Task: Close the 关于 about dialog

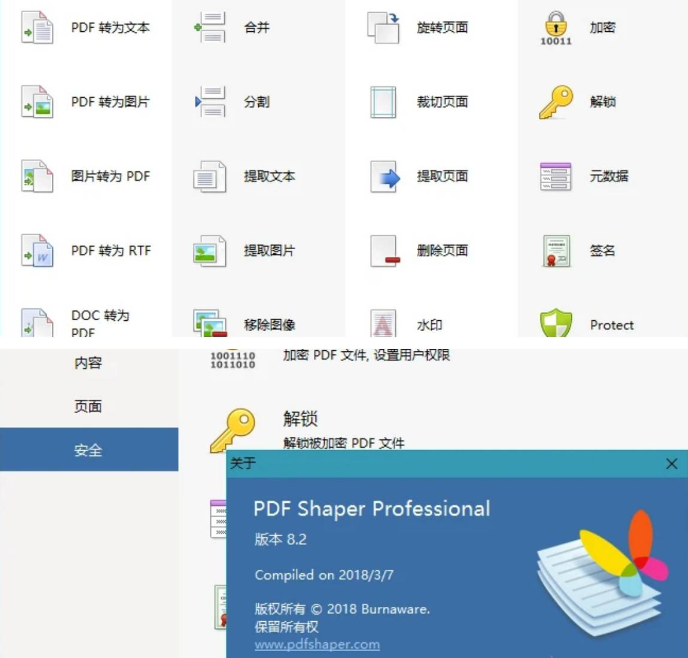Action: pyautogui.click(x=672, y=463)
